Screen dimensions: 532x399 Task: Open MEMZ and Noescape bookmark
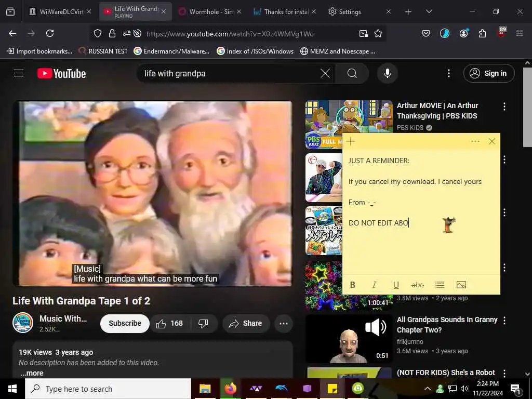pos(338,51)
